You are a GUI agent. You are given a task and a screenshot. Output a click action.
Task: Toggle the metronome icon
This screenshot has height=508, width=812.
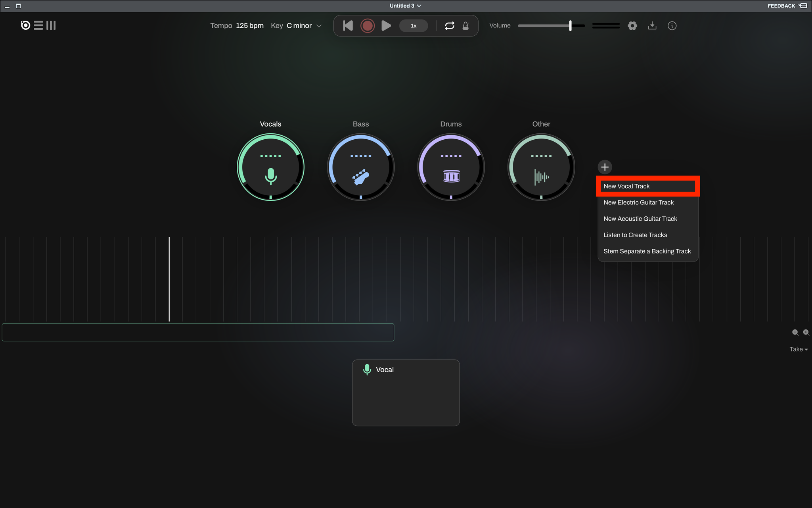(466, 26)
